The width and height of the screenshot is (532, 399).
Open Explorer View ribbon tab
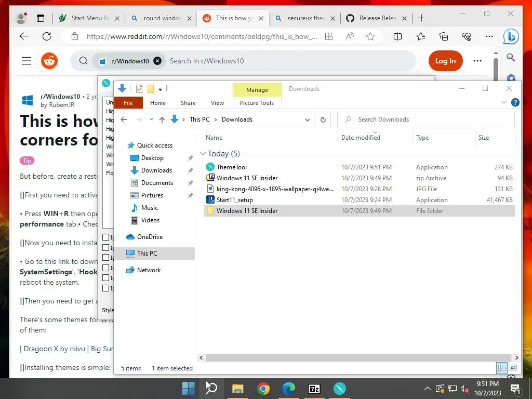click(218, 103)
